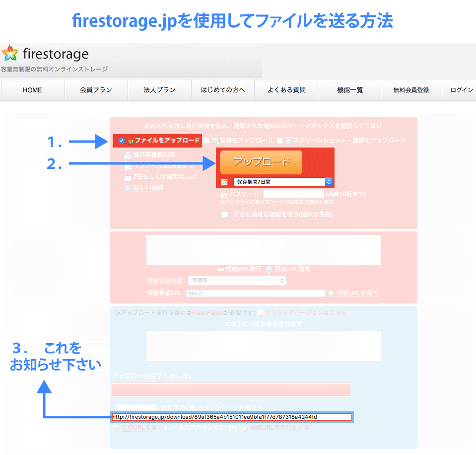Click the NEW badge beside 短縮URL発行

[x=220, y=269]
